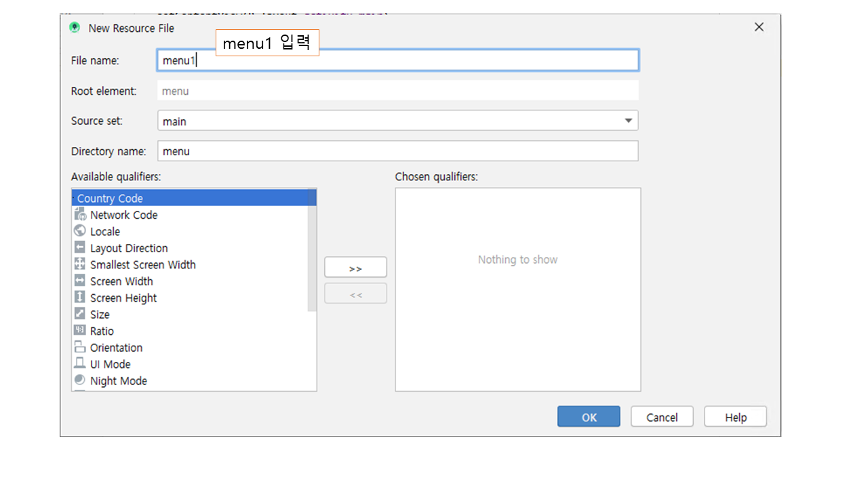Choose the Layout Direction qualifier icon

[x=80, y=247]
